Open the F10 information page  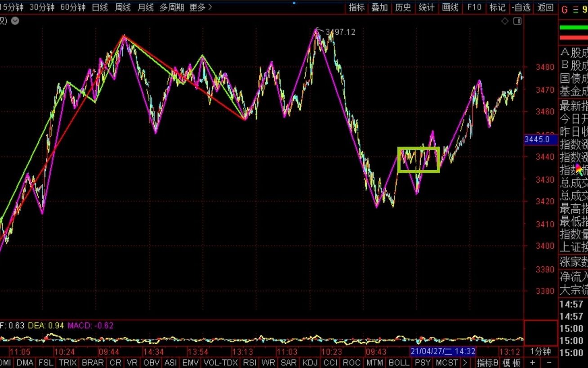coord(474,8)
